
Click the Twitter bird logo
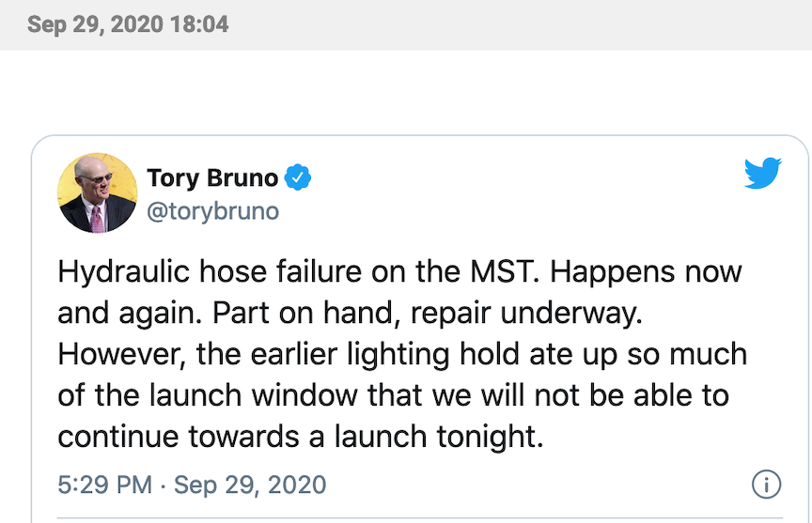point(762,175)
